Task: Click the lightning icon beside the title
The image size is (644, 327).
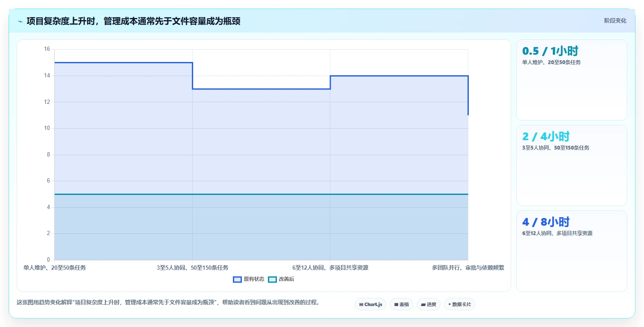Action: (21, 21)
